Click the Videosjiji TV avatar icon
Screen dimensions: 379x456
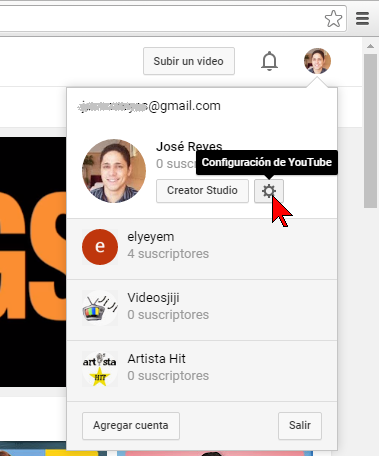tap(100, 308)
